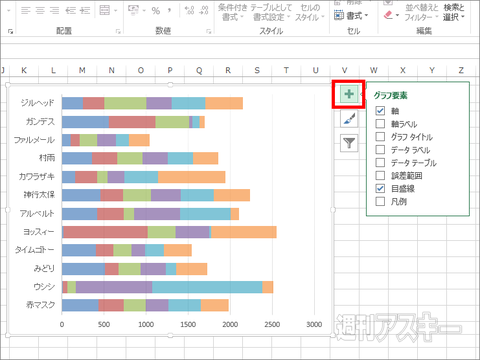The image size is (480, 360).
Task: Enable the 凡例 legend checkbox
Action: 380,201
